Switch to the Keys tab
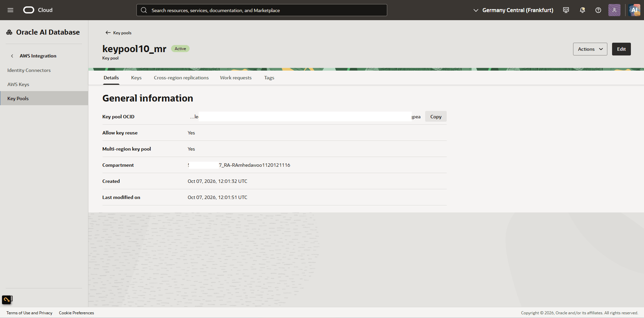The height and width of the screenshot is (318, 644). coord(136,78)
